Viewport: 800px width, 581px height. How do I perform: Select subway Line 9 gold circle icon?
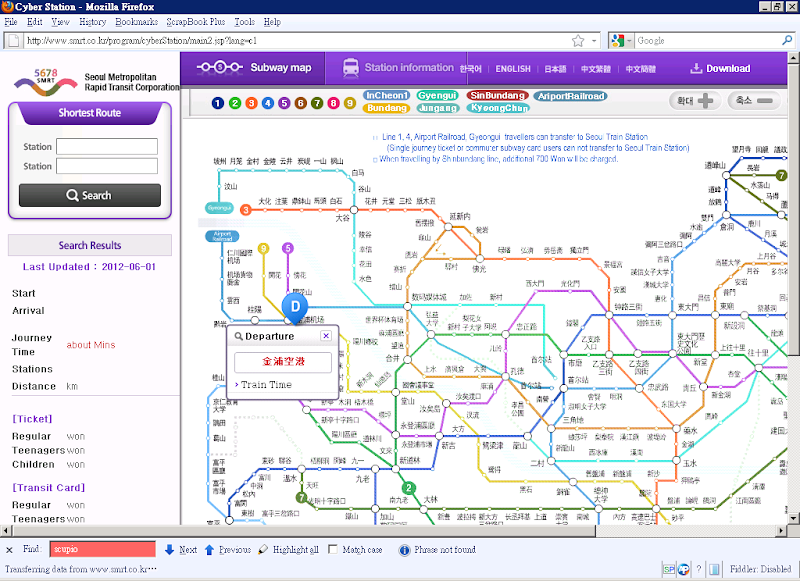(x=349, y=103)
